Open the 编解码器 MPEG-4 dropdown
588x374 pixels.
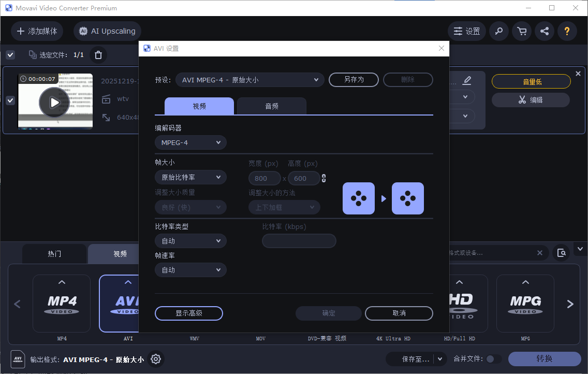[x=190, y=142]
